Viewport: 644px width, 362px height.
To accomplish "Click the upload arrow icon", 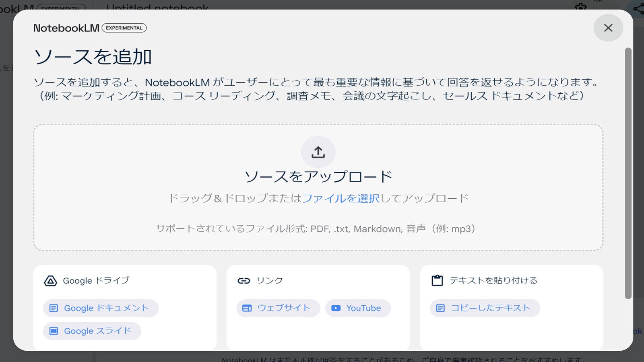I will (x=318, y=152).
